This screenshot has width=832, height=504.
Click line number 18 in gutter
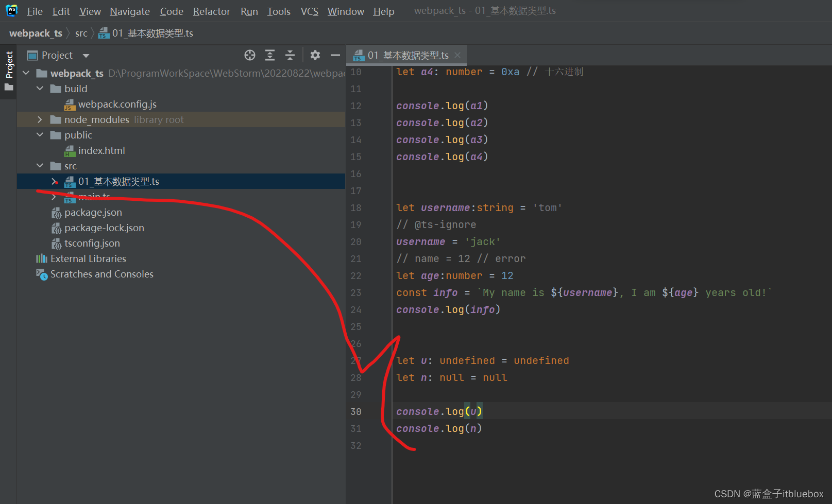(356, 208)
